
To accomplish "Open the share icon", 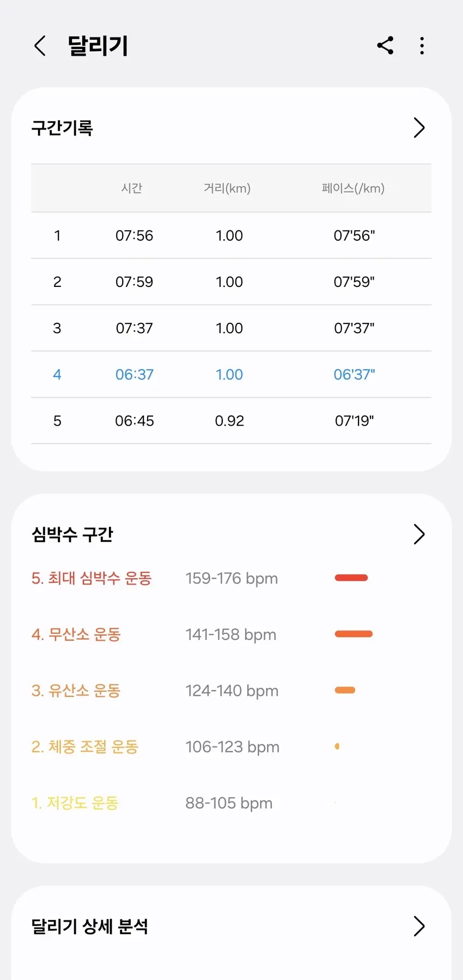I will point(385,46).
